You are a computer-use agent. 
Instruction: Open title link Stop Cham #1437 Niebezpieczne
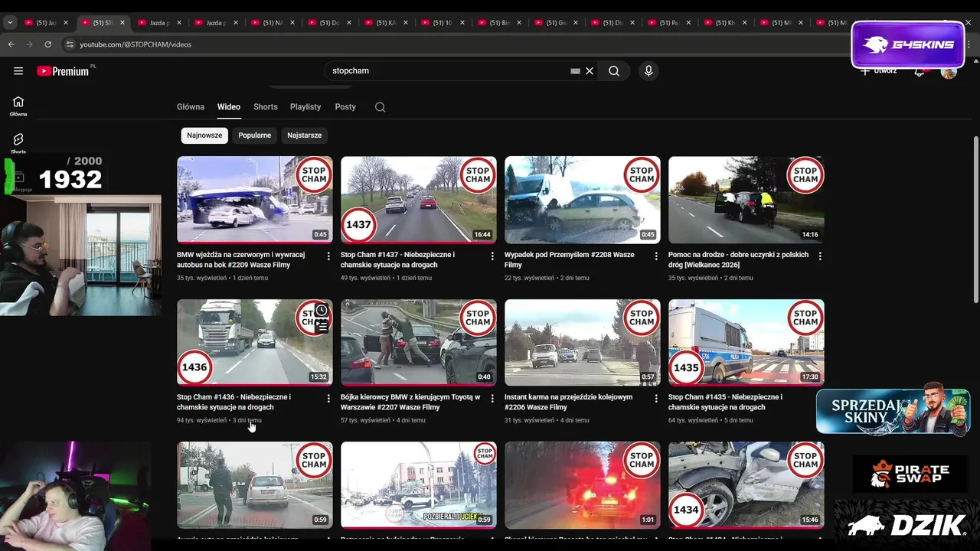pos(398,259)
